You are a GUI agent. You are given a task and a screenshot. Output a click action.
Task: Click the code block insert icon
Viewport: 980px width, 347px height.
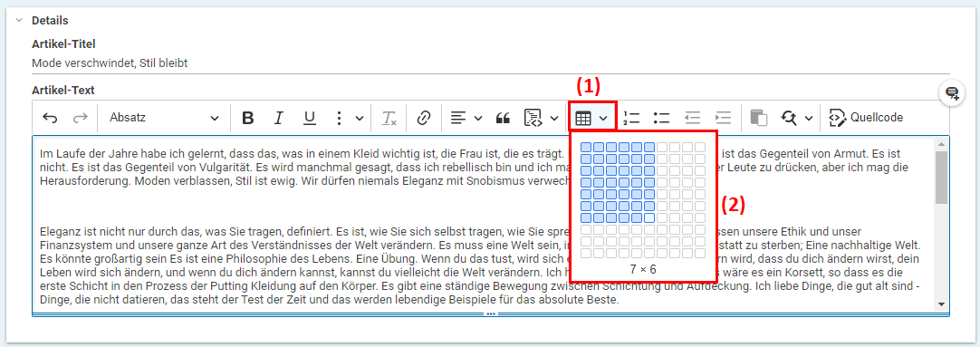point(533,118)
